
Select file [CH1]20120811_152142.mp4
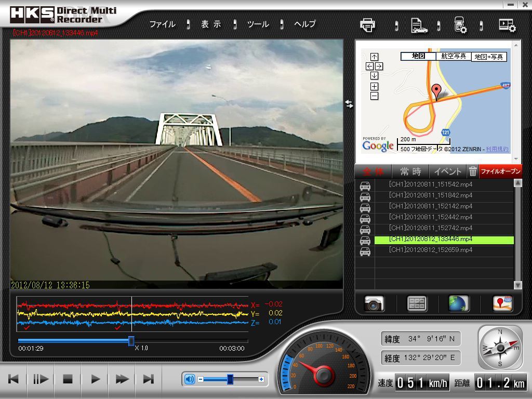point(444,206)
